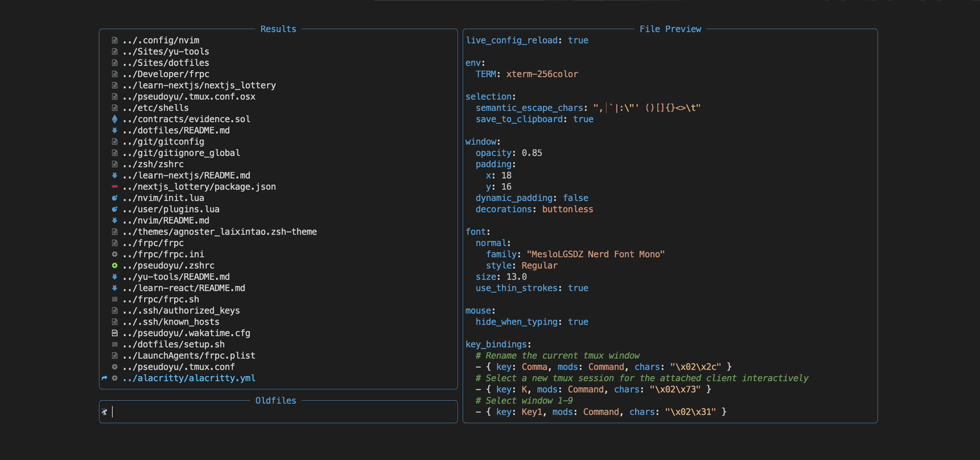Click the gear icon beside ../frpc/frpc.ini
This screenshot has height=460, width=980.
tap(115, 254)
